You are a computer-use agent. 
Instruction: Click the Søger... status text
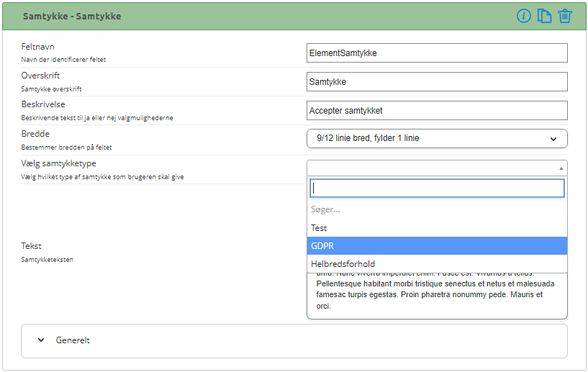pyautogui.click(x=325, y=209)
